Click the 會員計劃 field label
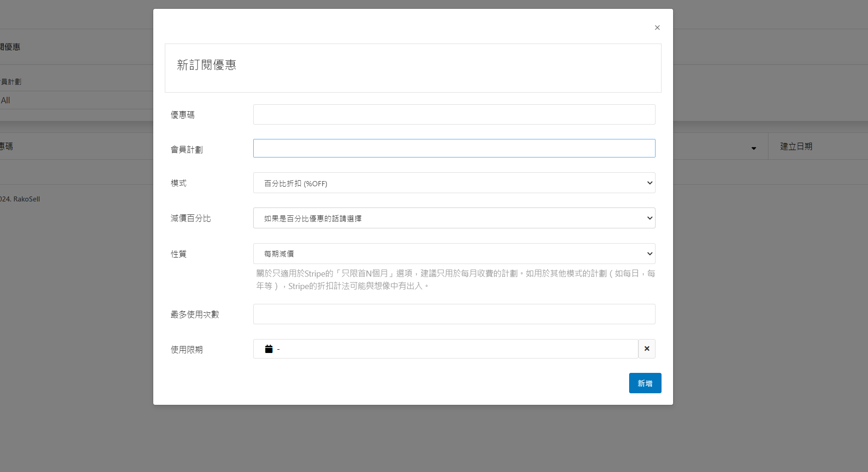Viewport: 868px width, 472px height. 187,150
